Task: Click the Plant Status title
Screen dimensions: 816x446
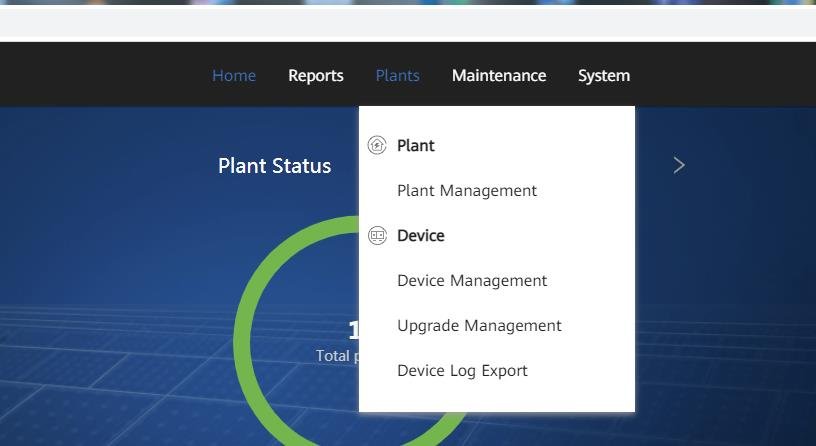Action: tap(274, 166)
